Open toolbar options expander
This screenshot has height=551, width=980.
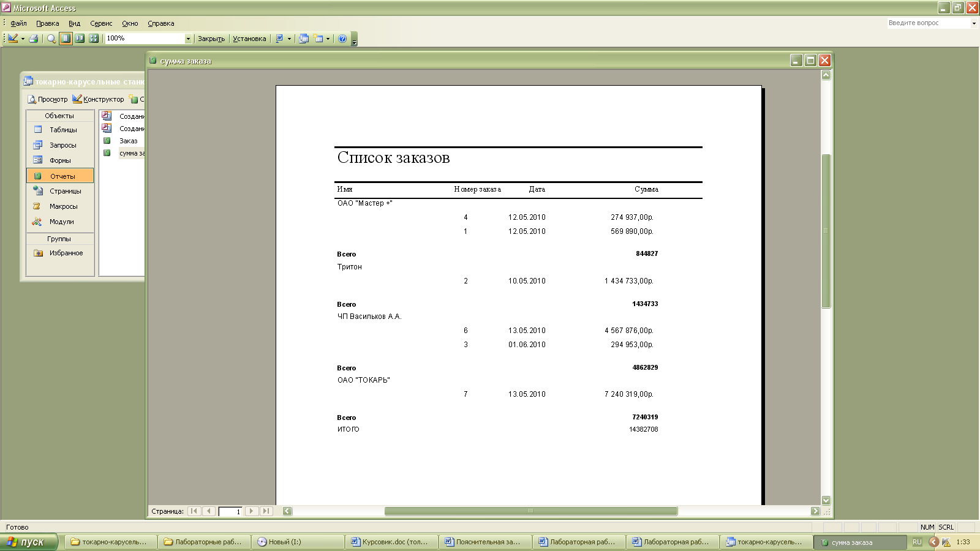pos(354,39)
